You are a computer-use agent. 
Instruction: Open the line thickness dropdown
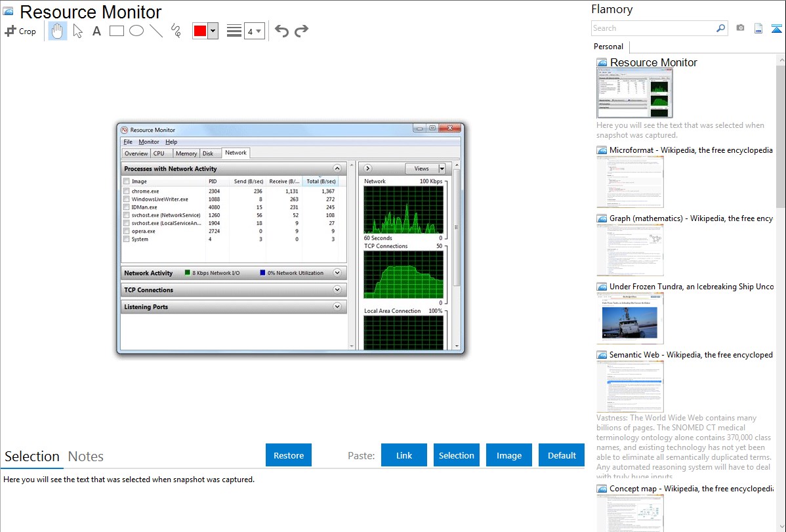click(254, 31)
